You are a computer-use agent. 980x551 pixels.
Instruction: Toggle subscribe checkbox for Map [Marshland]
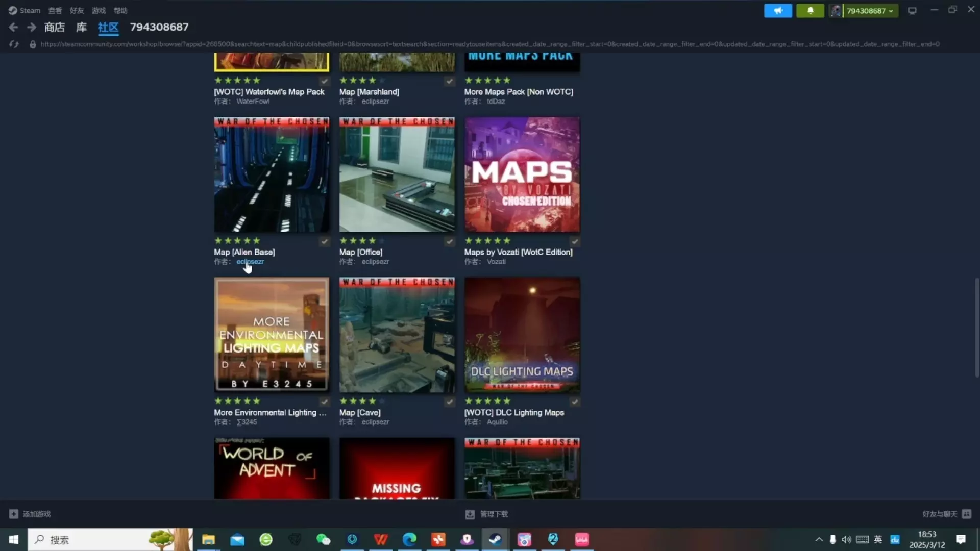click(449, 81)
